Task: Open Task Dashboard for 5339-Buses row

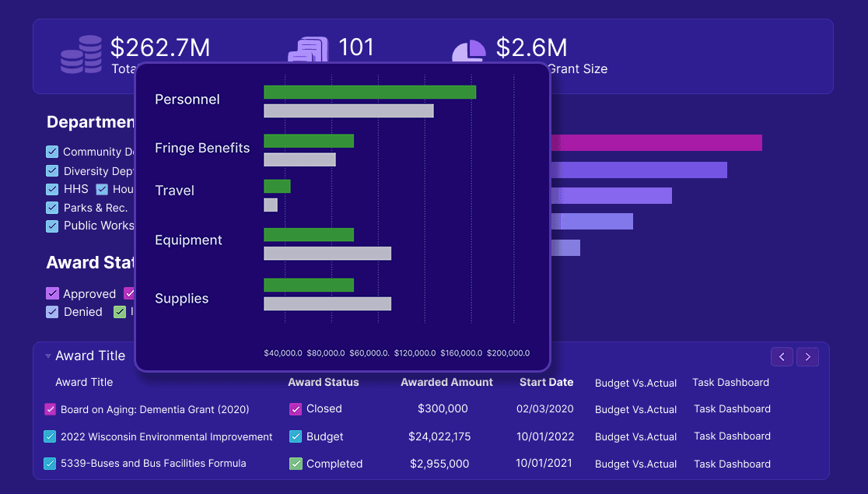Action: 732,464
